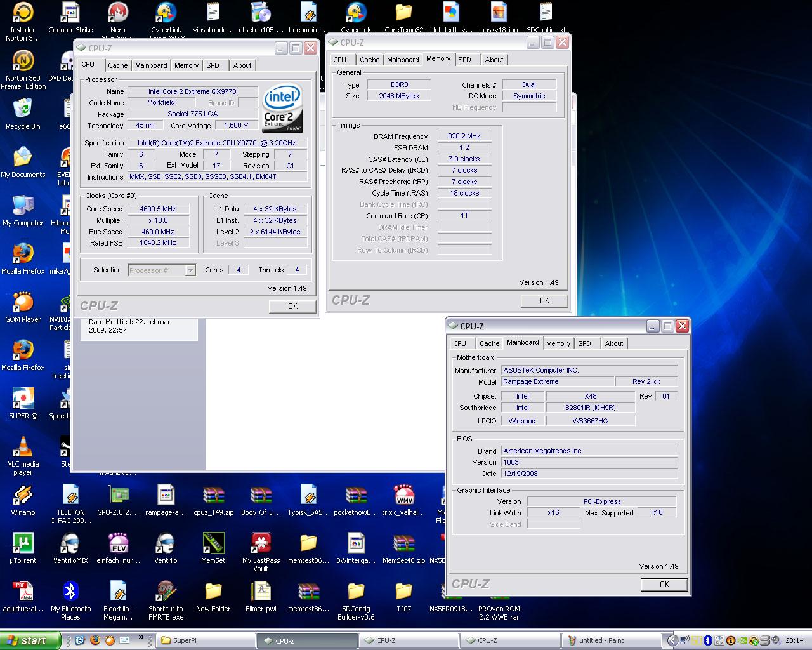The image size is (812, 650).
Task: Click OK in the Mainboard window
Action: (664, 584)
